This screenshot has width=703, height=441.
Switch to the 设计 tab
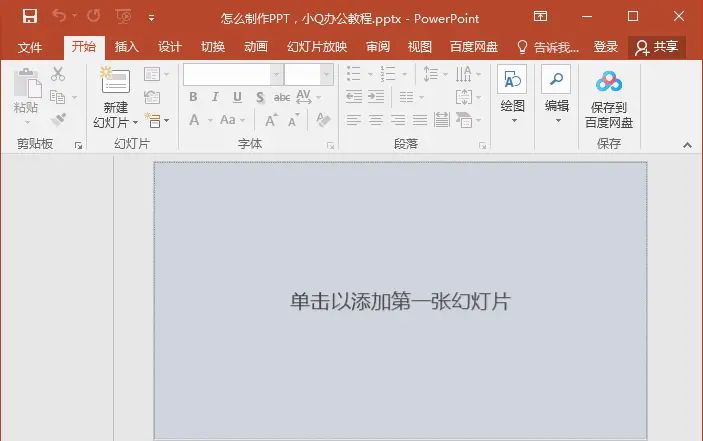(x=169, y=47)
